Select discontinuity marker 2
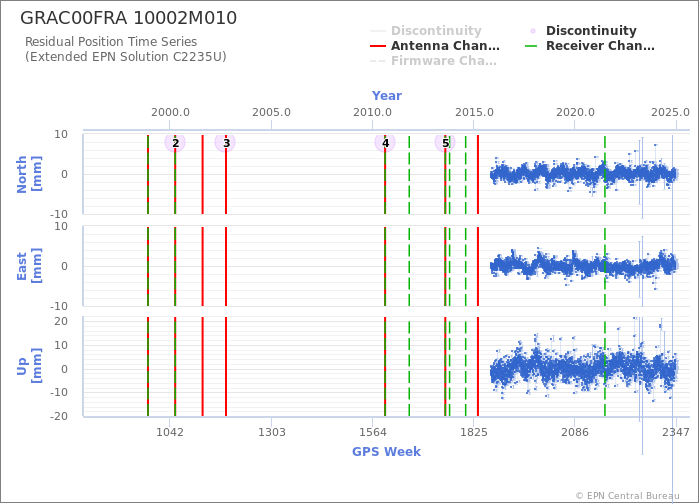Viewport: 700px width, 504px height. point(175,143)
